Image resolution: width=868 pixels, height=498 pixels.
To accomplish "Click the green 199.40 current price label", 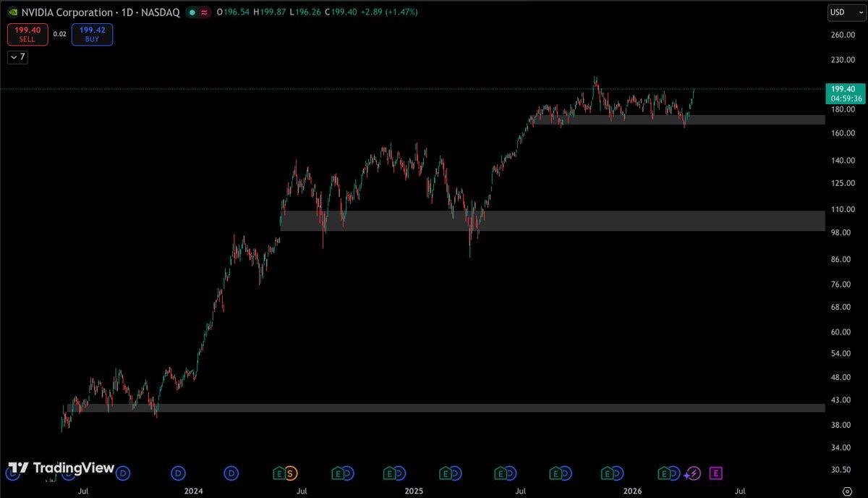I will click(844, 93).
